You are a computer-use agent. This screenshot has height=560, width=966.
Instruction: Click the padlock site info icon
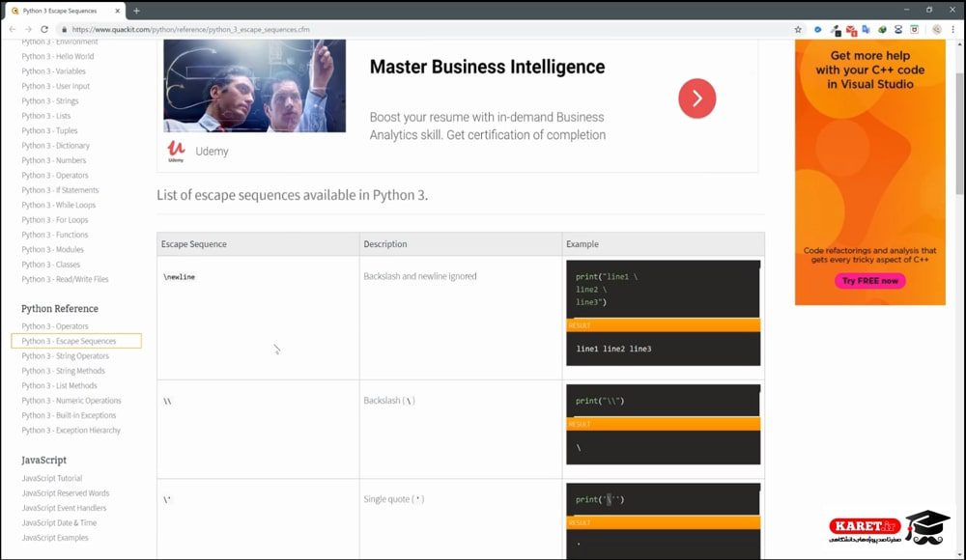[64, 30]
